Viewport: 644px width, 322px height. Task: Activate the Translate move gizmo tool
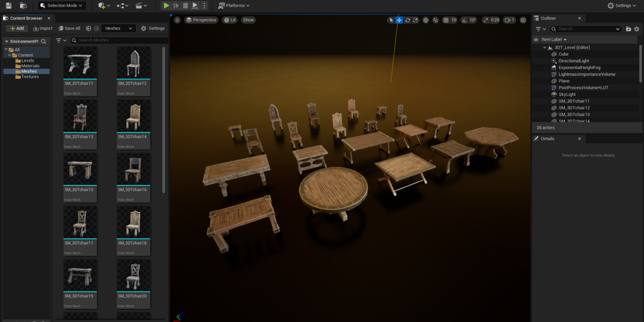(399, 20)
